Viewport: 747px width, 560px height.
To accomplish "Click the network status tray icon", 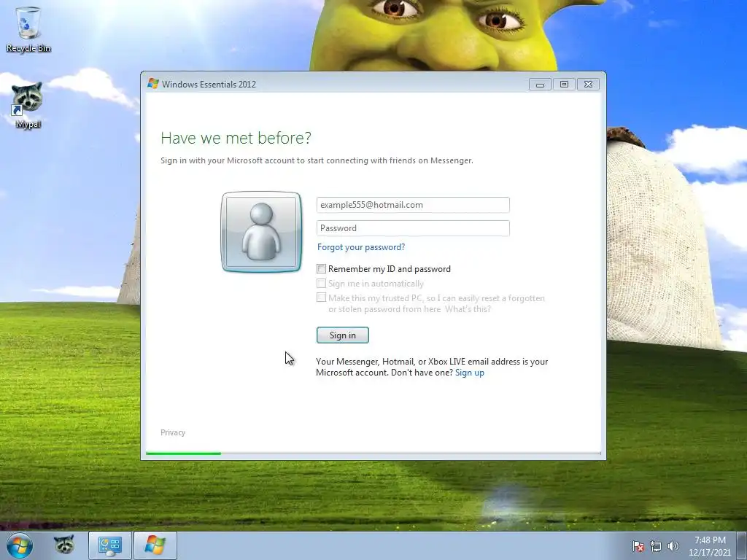I will (656, 546).
